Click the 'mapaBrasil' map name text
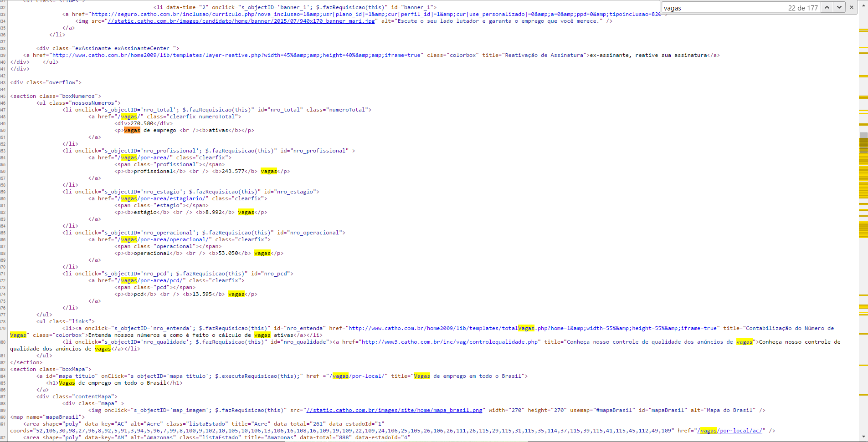868x442 pixels. click(x=62, y=417)
